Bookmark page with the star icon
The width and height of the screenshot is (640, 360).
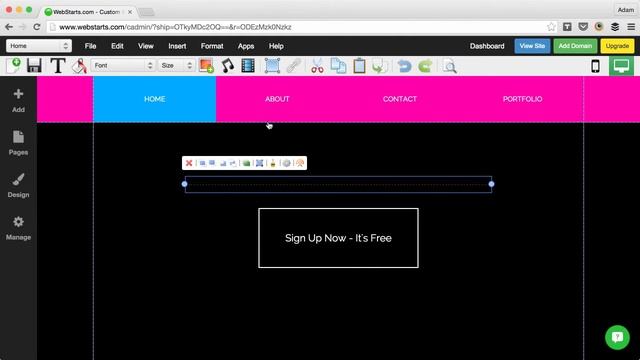click(x=551, y=27)
